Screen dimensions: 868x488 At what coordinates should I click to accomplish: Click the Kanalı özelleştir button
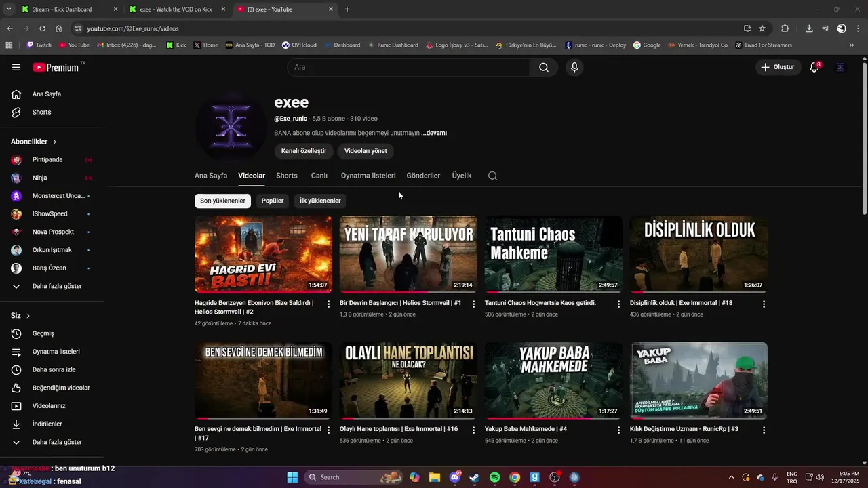(x=304, y=151)
